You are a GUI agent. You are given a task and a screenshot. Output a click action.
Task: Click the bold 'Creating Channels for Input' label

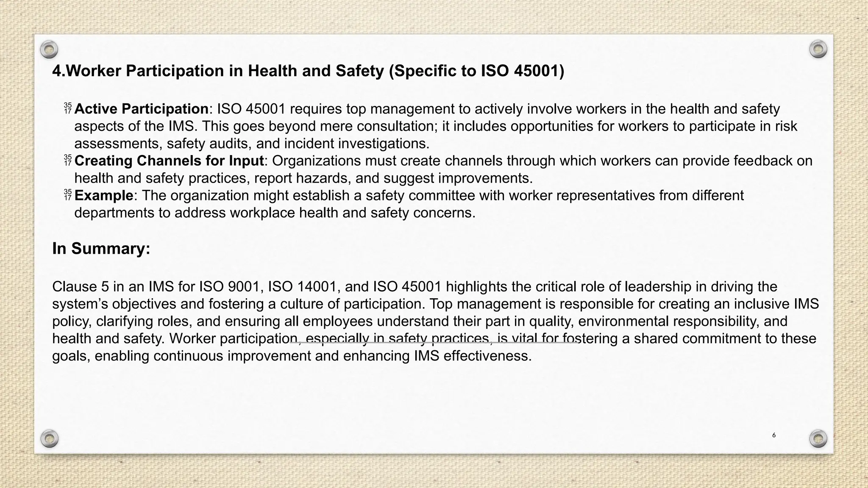click(169, 161)
